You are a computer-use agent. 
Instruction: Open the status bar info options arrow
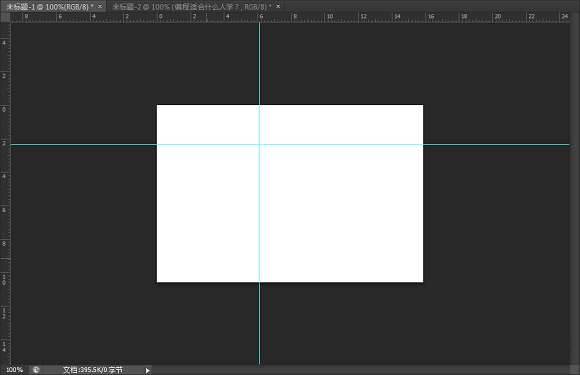[x=148, y=370]
